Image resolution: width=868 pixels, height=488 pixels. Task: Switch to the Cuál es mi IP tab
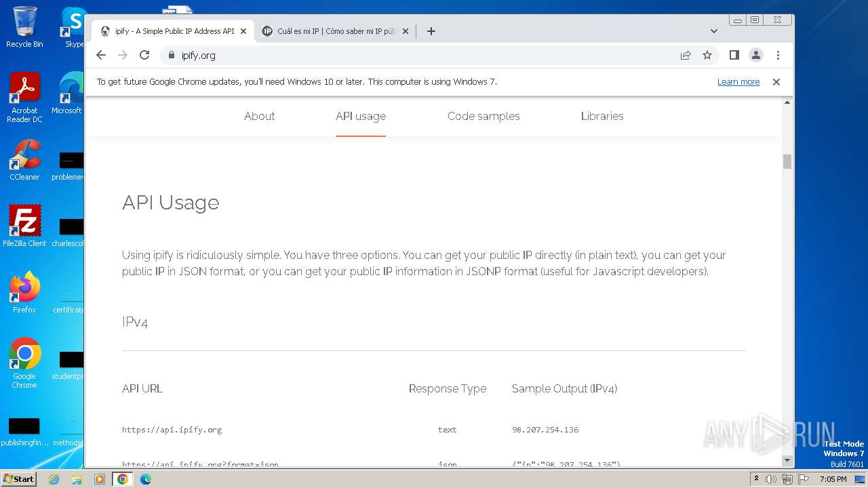[335, 31]
